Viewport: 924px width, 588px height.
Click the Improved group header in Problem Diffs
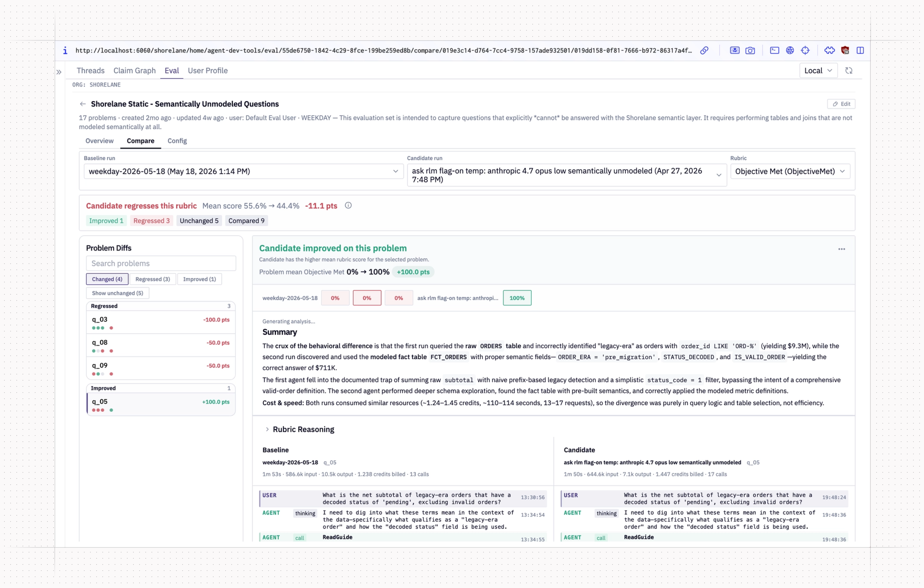(161, 388)
